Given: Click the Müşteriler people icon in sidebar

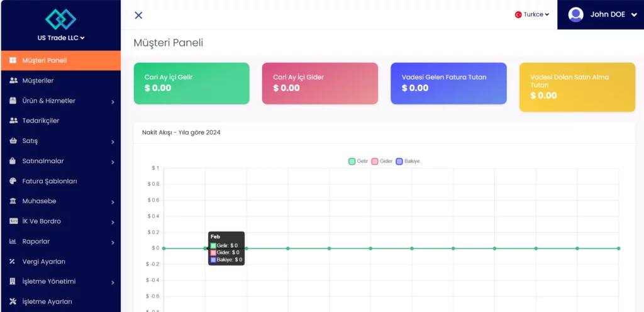Looking at the screenshot, I should pyautogui.click(x=13, y=81).
